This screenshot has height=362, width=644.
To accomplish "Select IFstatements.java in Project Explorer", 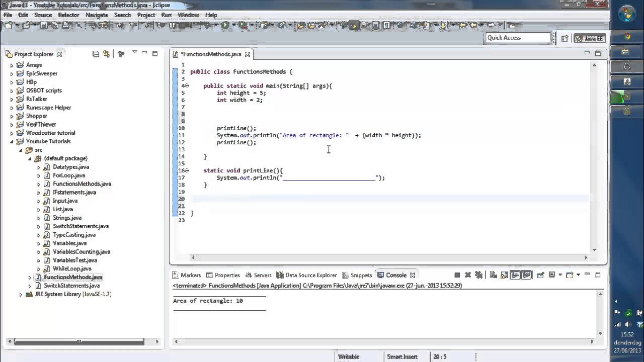I will click(x=74, y=193).
